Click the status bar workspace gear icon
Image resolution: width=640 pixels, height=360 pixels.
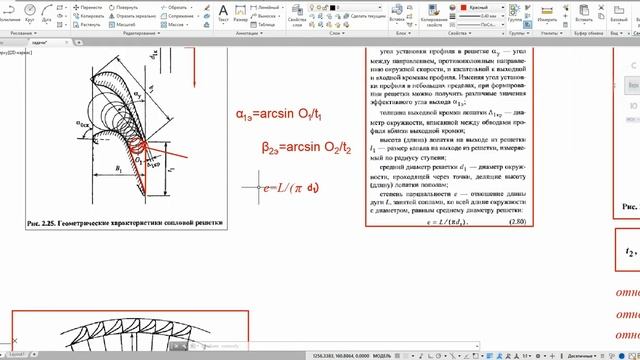pos(538,356)
